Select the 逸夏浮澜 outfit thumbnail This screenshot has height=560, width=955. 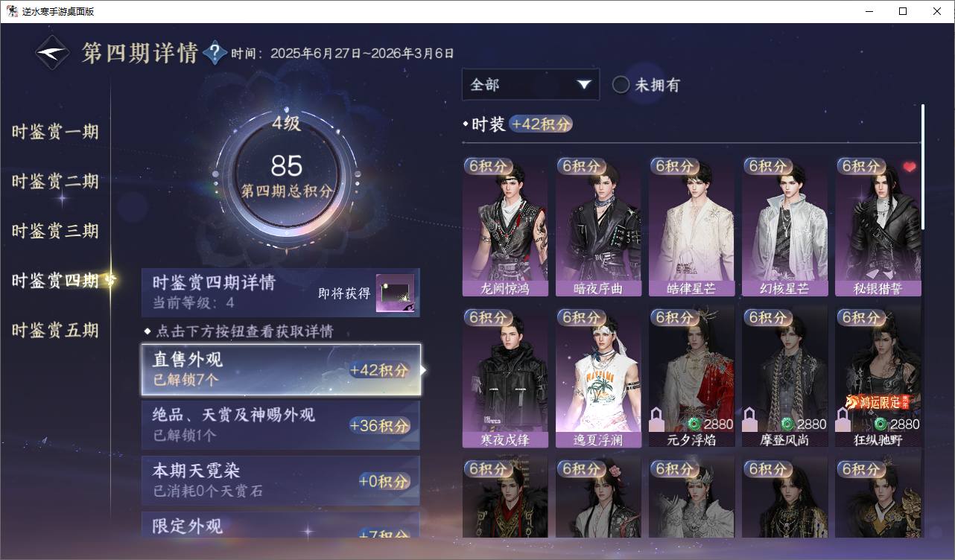pyautogui.click(x=598, y=378)
